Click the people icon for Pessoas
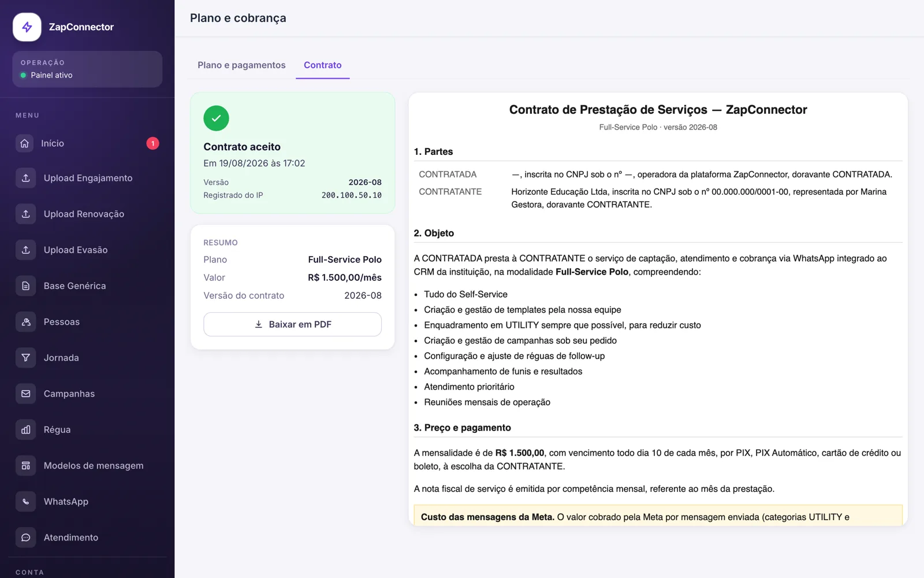Screen dimensions: 924x578 point(26,322)
